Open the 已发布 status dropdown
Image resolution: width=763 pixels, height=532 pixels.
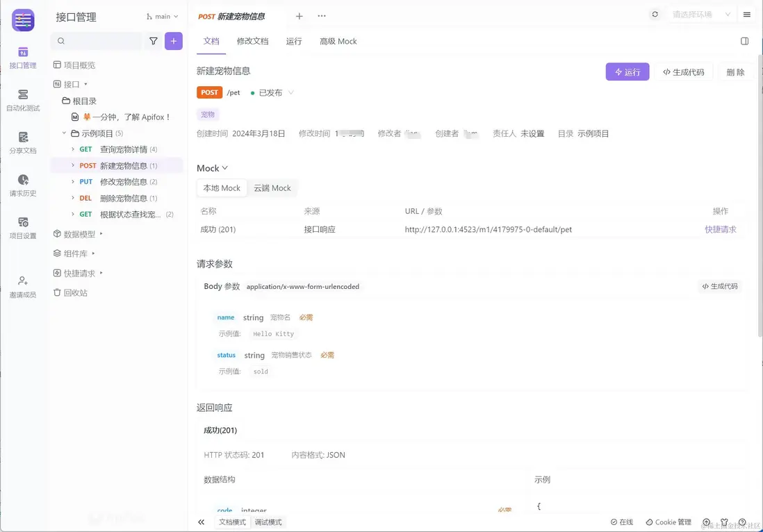tap(272, 93)
